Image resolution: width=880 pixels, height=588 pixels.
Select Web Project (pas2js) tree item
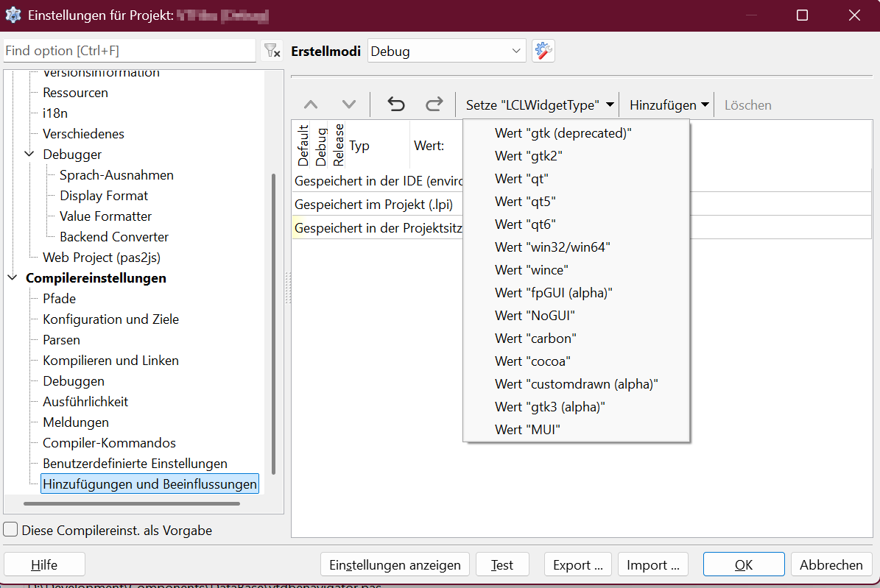[102, 258]
